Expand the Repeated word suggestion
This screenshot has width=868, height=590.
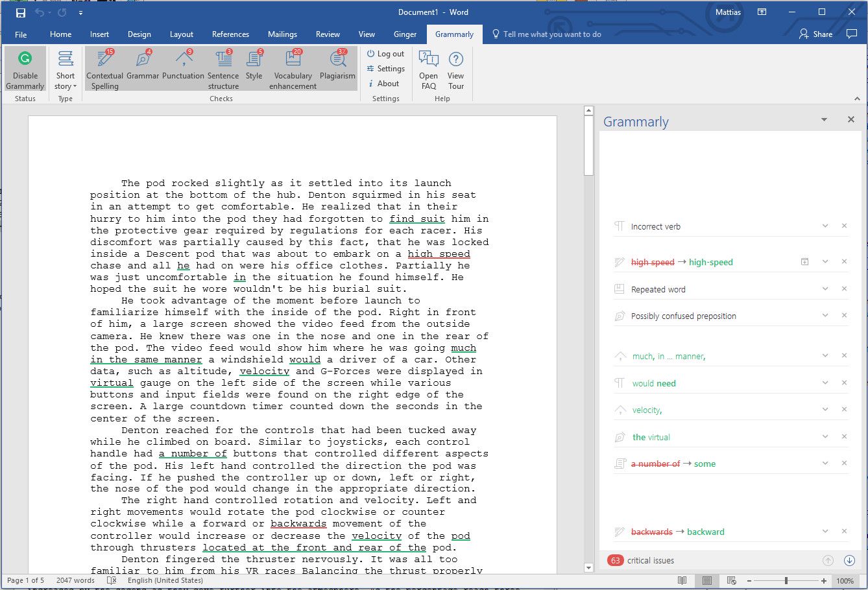825,289
